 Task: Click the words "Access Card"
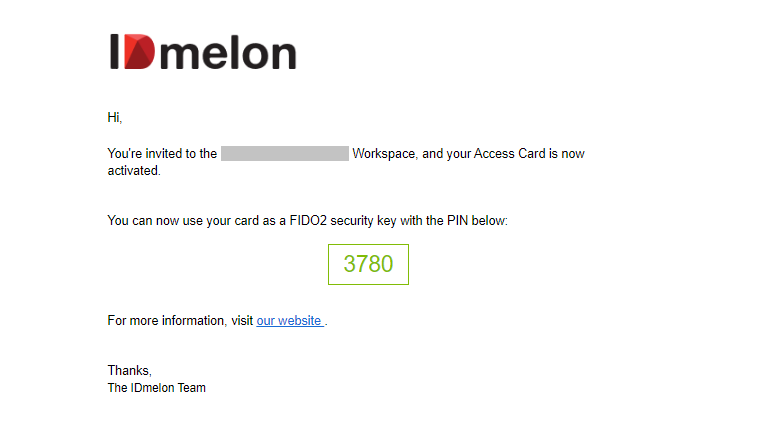tap(510, 153)
